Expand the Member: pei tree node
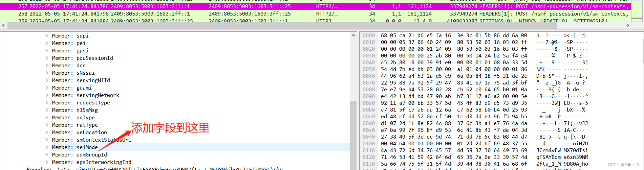This screenshot has height=170, width=644. point(47,43)
